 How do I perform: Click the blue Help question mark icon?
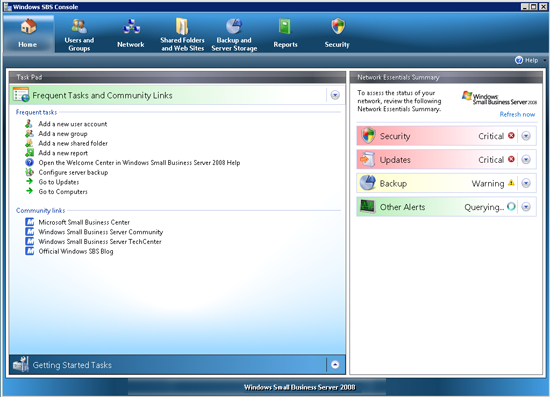pos(519,60)
